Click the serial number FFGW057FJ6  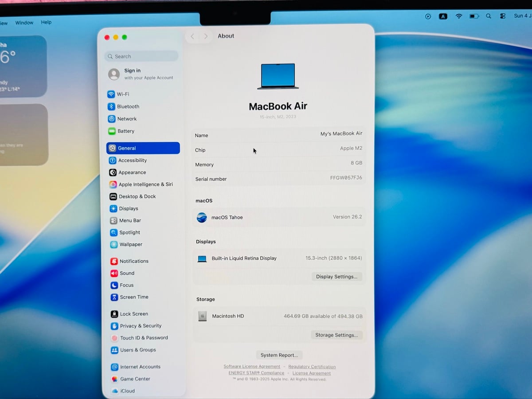coord(346,178)
